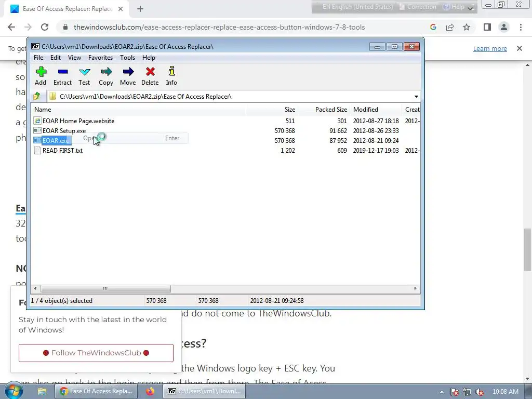Click the volume tray icon
The height and width of the screenshot is (399, 532).
pyautogui.click(x=480, y=392)
